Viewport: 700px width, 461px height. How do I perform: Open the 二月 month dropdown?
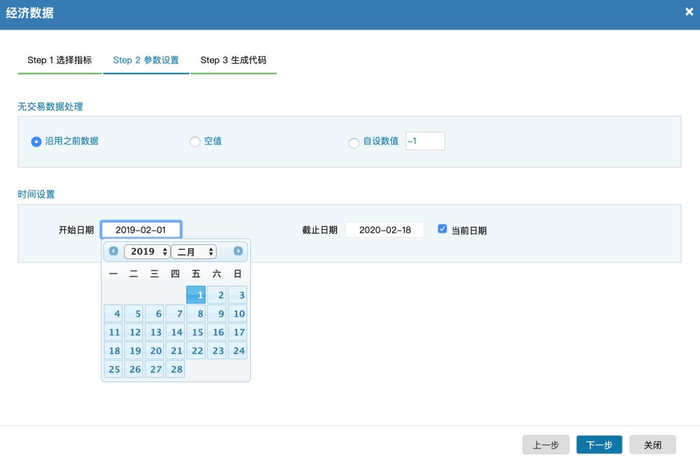point(194,252)
